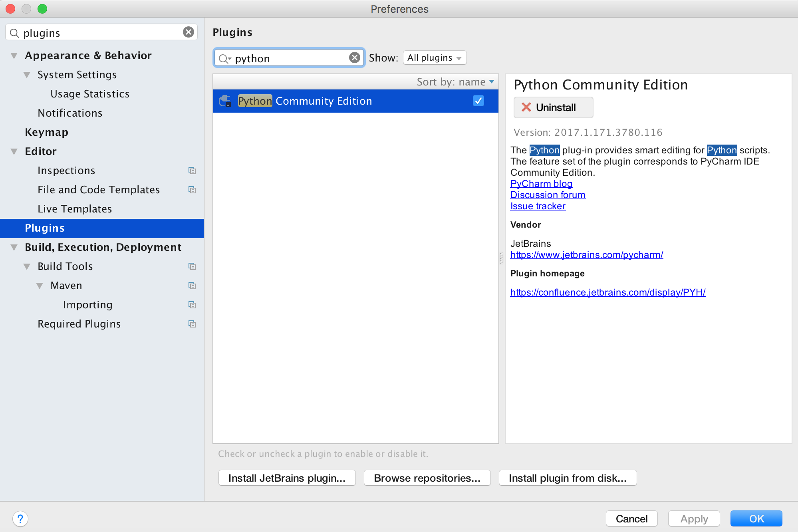Click the Uninstall plugin button
This screenshot has width=798, height=532.
click(553, 107)
